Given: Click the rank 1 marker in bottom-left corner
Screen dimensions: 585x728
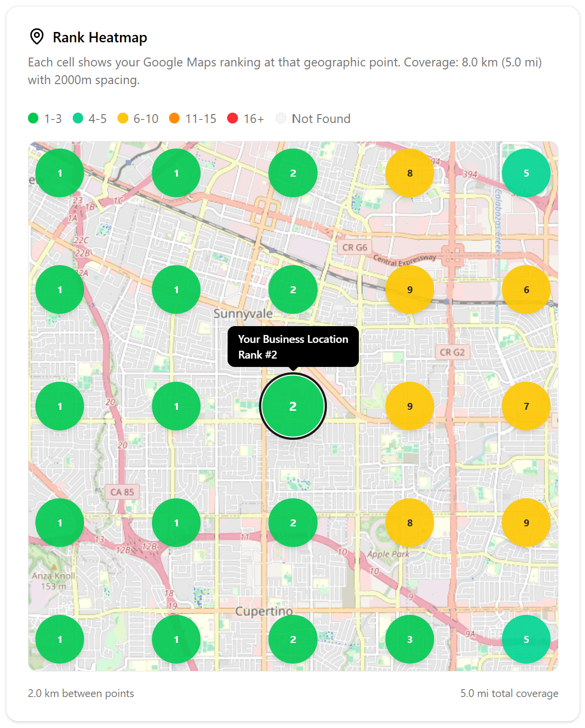Looking at the screenshot, I should click(60, 639).
